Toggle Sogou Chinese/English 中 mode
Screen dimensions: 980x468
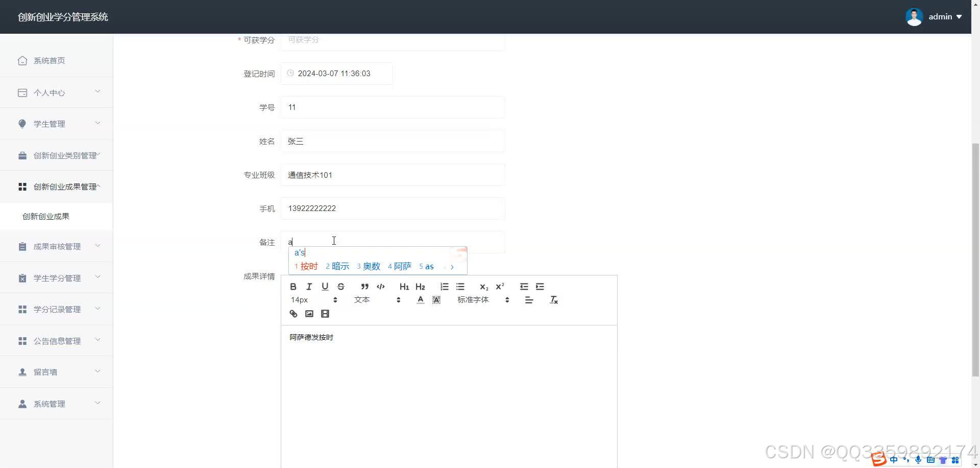point(894,460)
